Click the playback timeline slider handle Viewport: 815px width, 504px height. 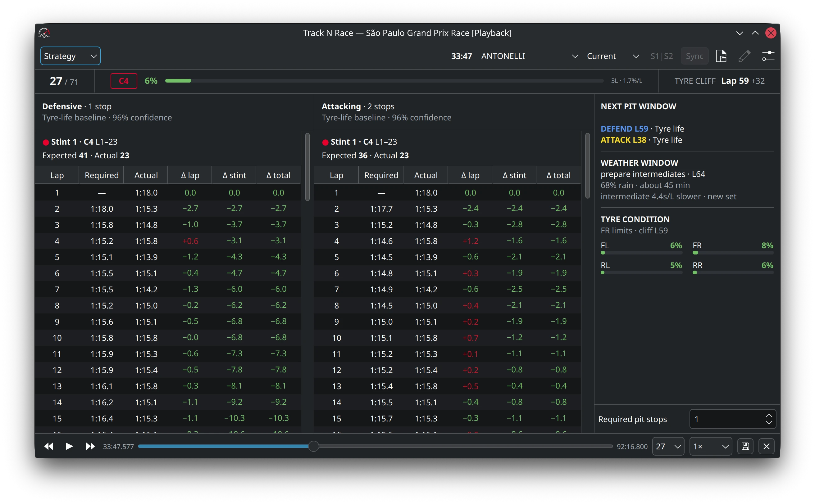tap(313, 446)
